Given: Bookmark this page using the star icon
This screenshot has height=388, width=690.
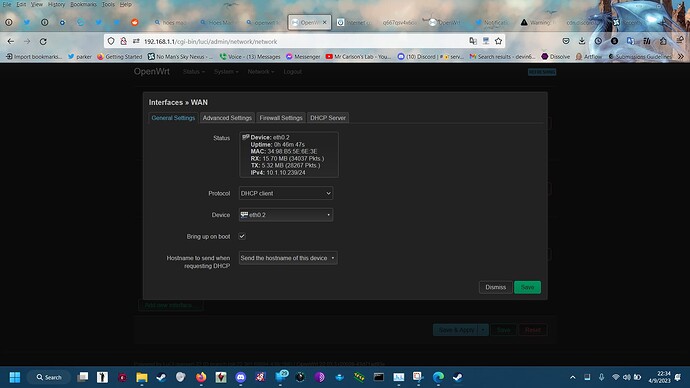Looking at the screenshot, I should point(498,41).
